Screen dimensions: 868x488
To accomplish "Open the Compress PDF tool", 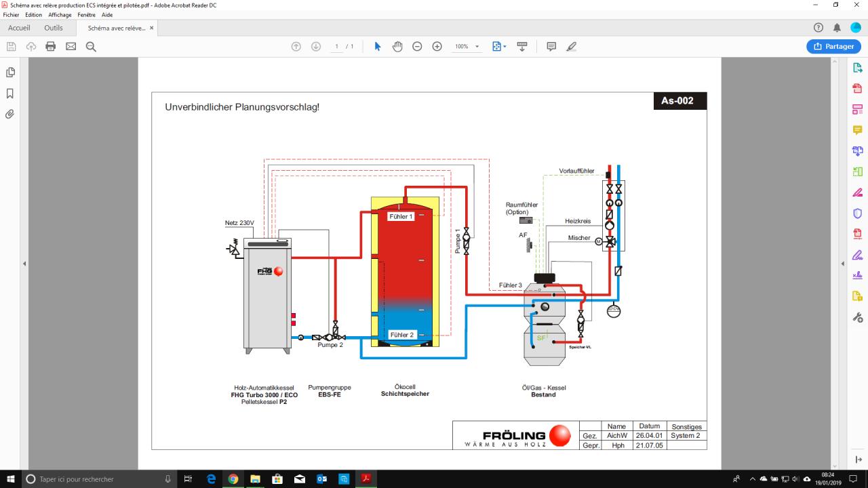I will [x=857, y=234].
